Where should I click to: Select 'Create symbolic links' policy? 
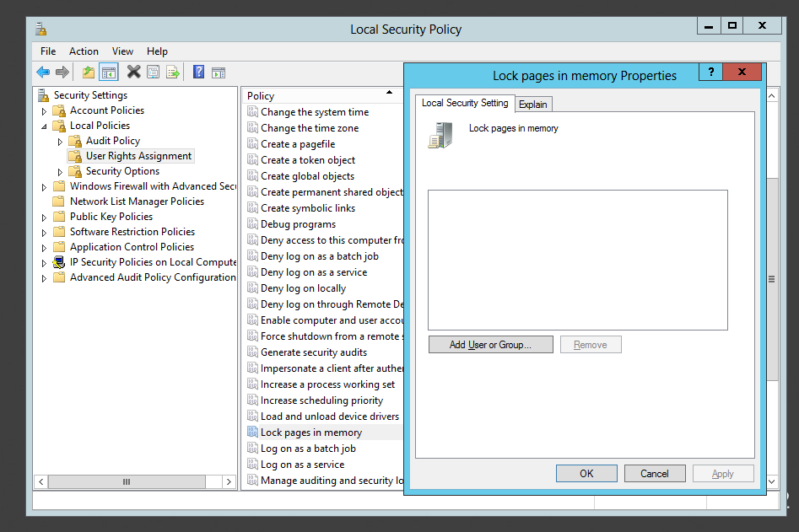[308, 207]
